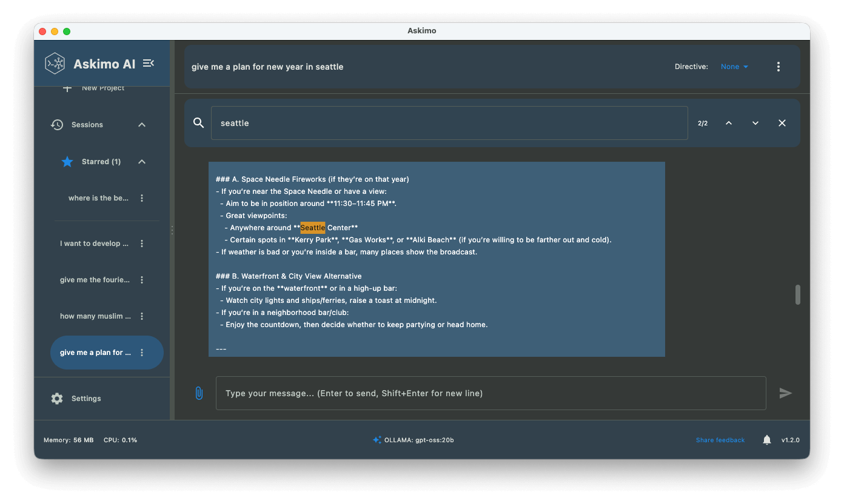The width and height of the screenshot is (844, 504).
Task: Click the Type your message input field
Action: tap(491, 393)
